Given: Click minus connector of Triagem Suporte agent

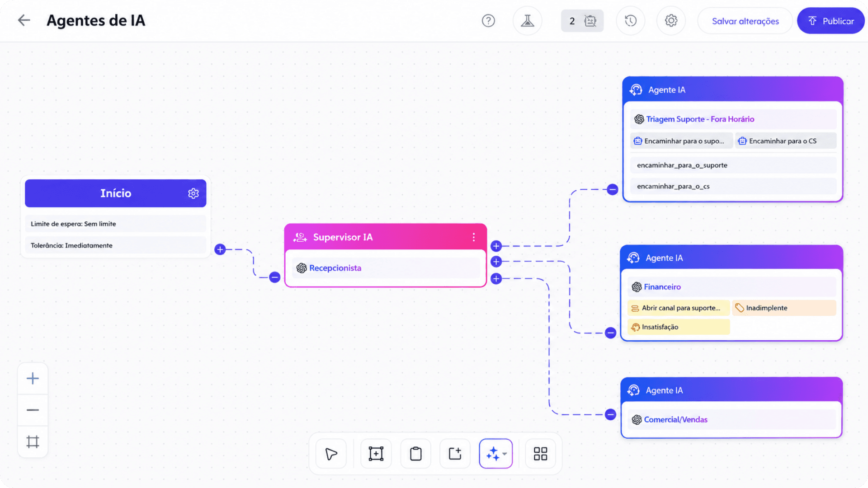Looking at the screenshot, I should click(613, 189).
